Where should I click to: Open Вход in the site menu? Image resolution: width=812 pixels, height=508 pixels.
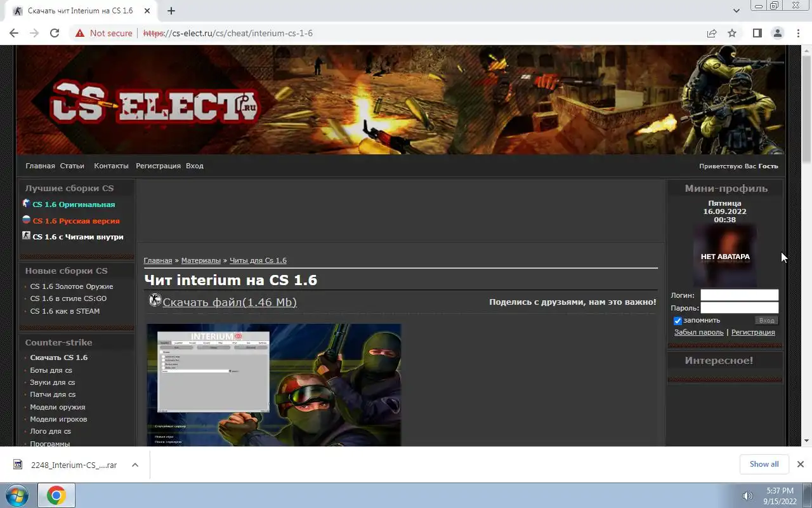[195, 166]
